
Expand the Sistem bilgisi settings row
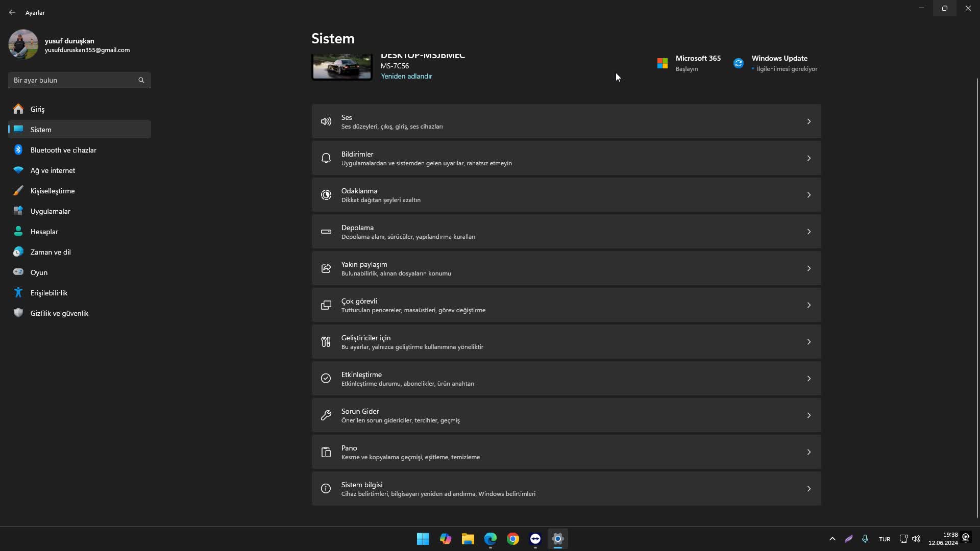[809, 488]
